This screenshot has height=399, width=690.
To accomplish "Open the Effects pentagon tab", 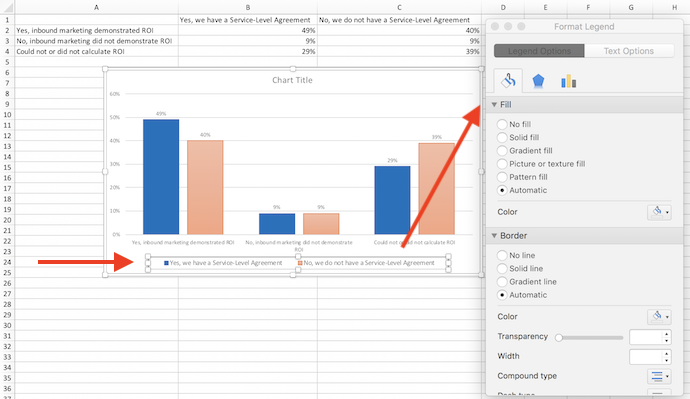I will (538, 81).
